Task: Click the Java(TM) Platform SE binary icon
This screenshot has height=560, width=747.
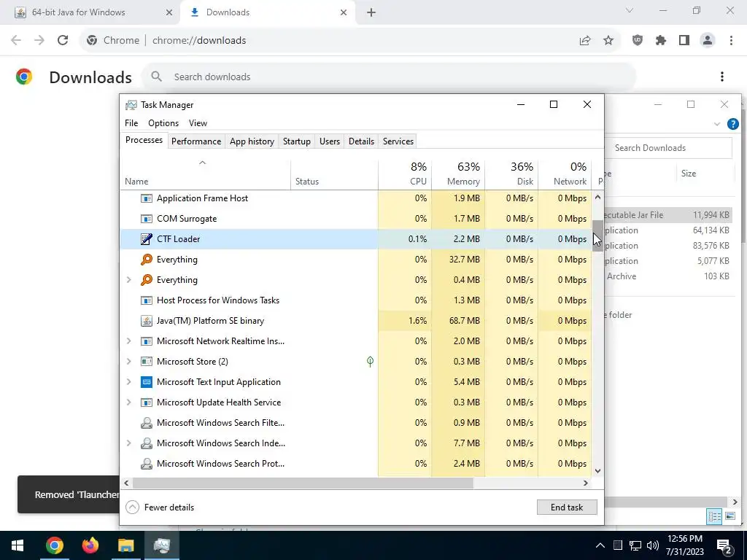Action: [x=146, y=321]
